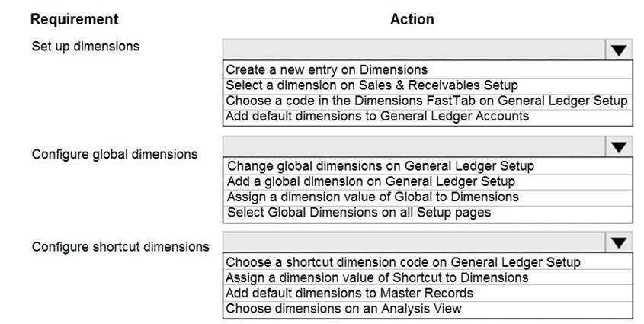Click the empty Set up dimensions combo field
Screen dimensions: 644x324
click(x=414, y=50)
